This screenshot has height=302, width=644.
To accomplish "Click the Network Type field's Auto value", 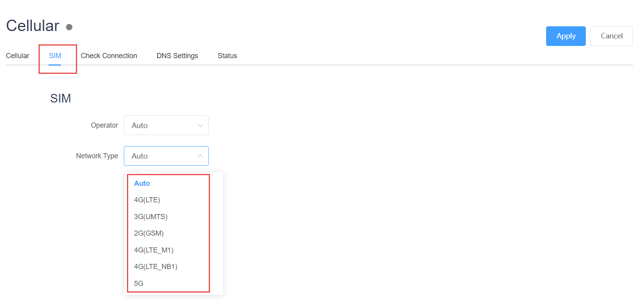I will [x=140, y=156].
